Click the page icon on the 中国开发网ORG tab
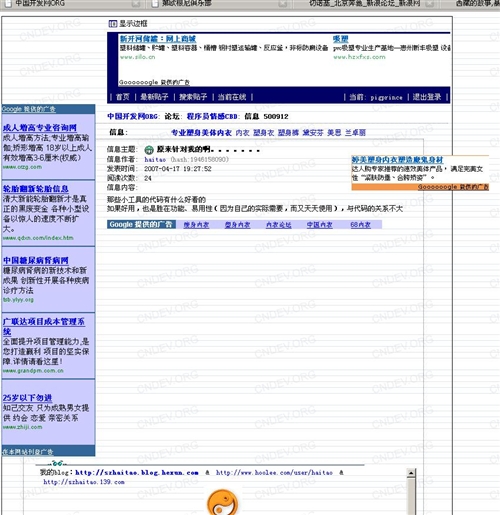Image resolution: width=500 pixels, height=515 pixels. pos(8,4)
